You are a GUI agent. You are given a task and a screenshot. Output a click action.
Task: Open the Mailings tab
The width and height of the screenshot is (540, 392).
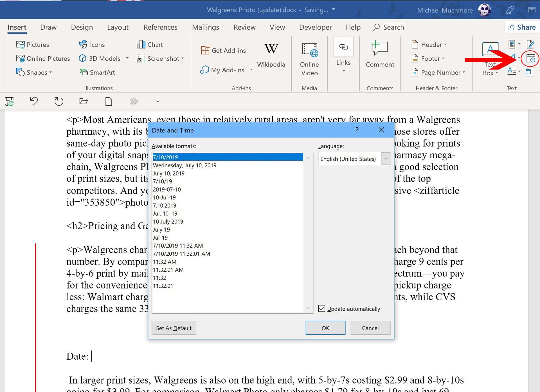tap(206, 27)
